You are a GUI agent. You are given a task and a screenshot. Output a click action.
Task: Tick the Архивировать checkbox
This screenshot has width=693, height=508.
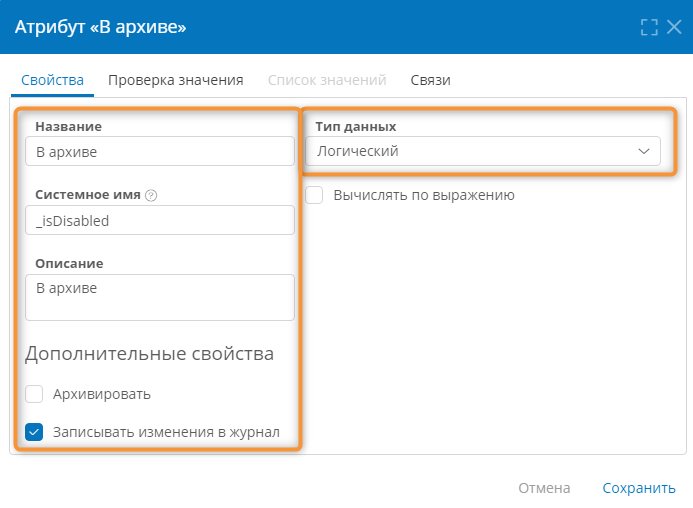(x=34, y=394)
